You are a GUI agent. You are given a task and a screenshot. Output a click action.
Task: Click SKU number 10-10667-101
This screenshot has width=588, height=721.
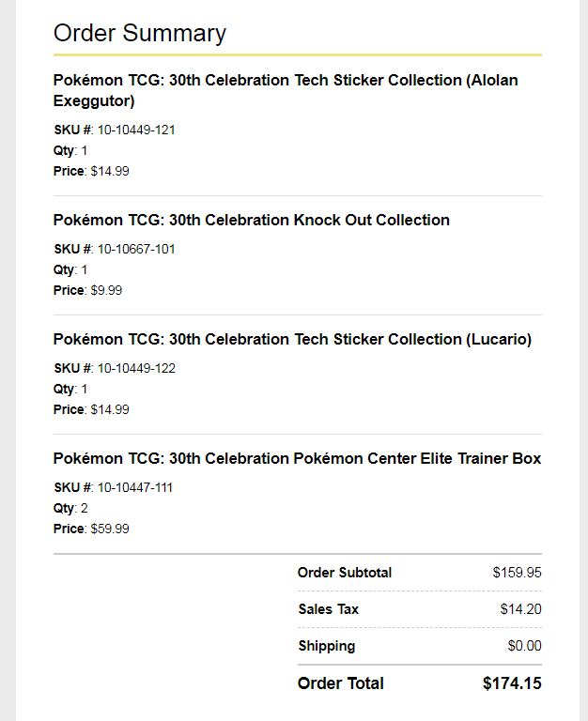(136, 249)
